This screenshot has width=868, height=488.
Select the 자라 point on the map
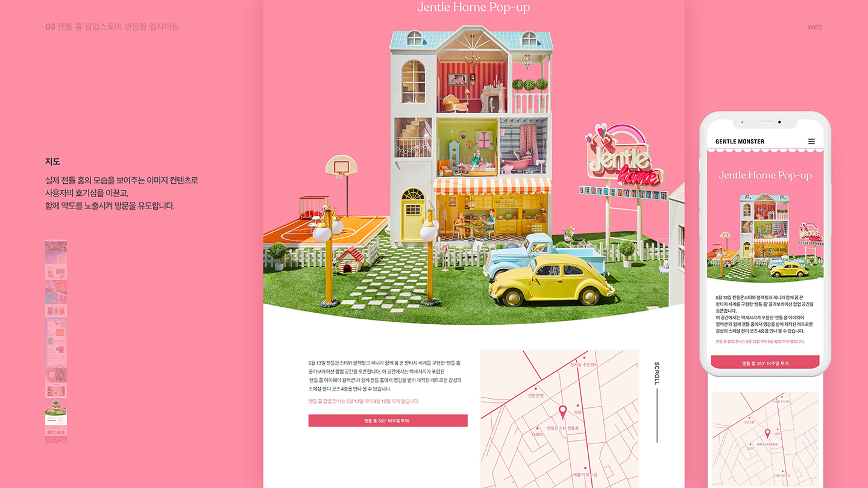click(x=577, y=405)
